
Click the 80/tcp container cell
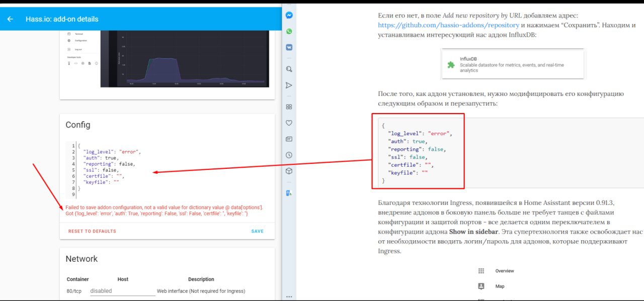pyautogui.click(x=74, y=291)
